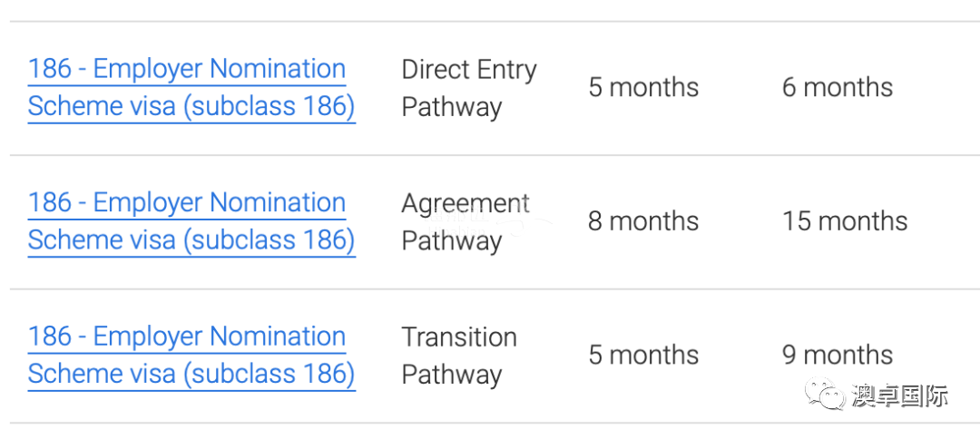Open 'Scheme visa (subclass 186)' link in Agreement row
980x439 pixels.
tap(191, 239)
